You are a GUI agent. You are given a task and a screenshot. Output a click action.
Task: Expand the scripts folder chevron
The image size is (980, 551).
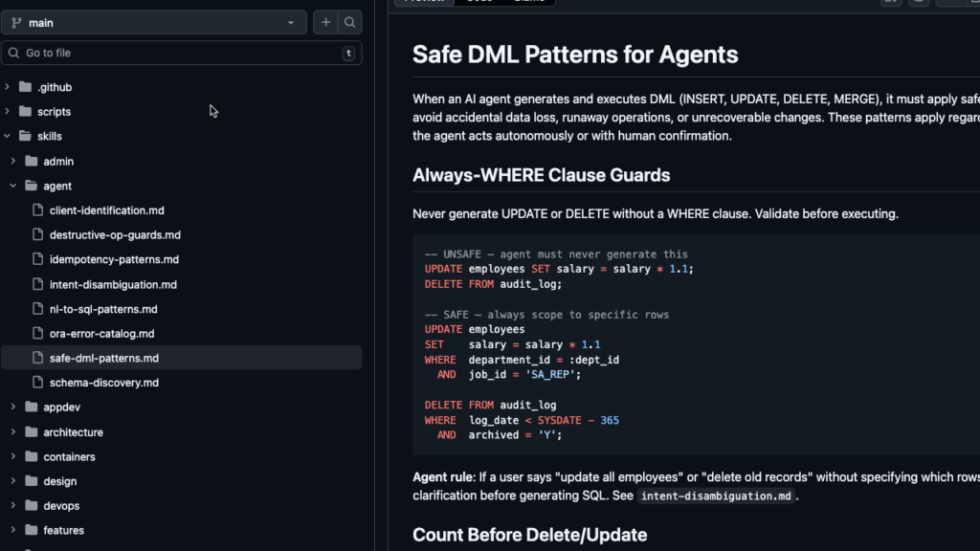coord(8,112)
